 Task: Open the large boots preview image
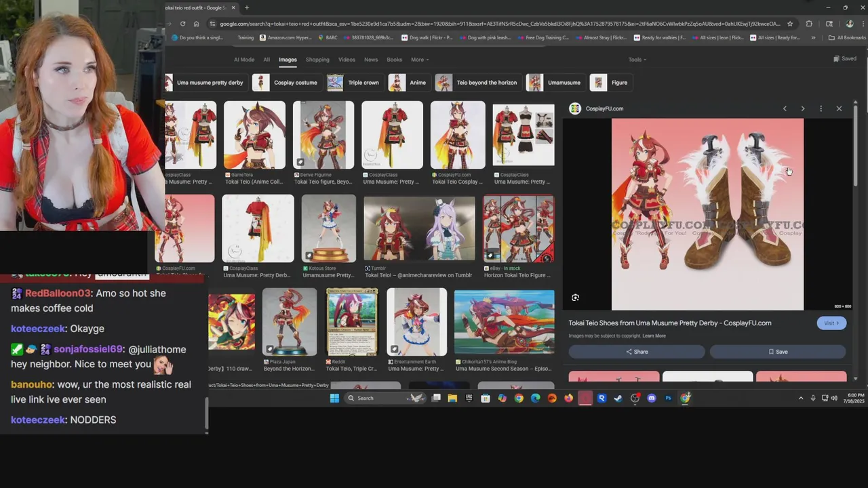pos(707,214)
